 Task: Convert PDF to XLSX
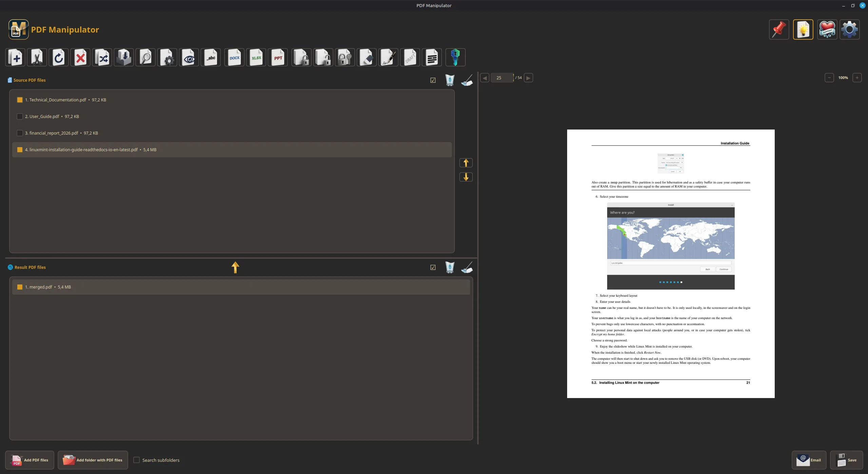[256, 57]
